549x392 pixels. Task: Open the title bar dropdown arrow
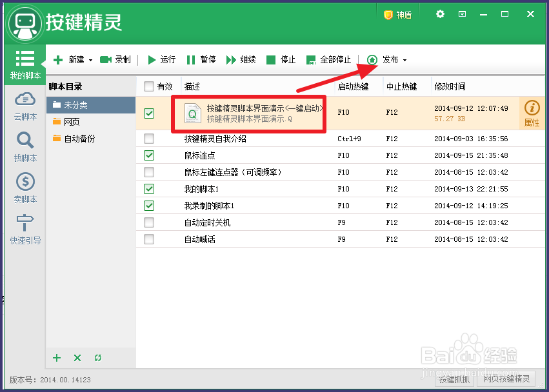(x=462, y=14)
